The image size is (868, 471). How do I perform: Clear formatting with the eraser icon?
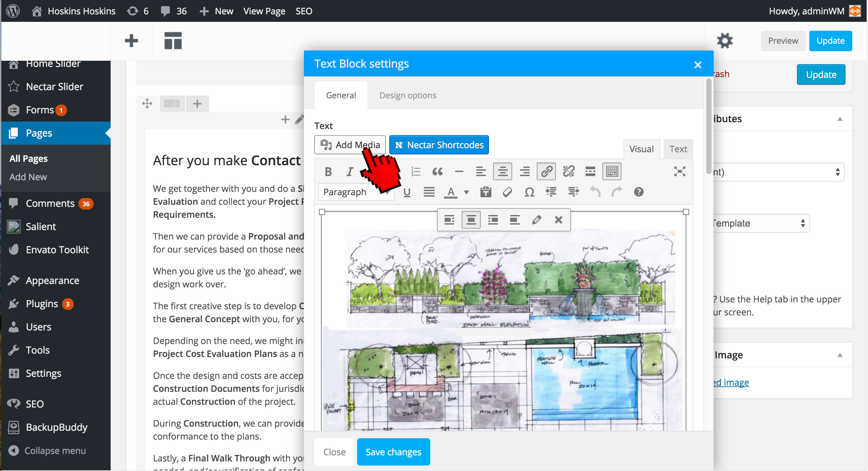[x=507, y=192]
